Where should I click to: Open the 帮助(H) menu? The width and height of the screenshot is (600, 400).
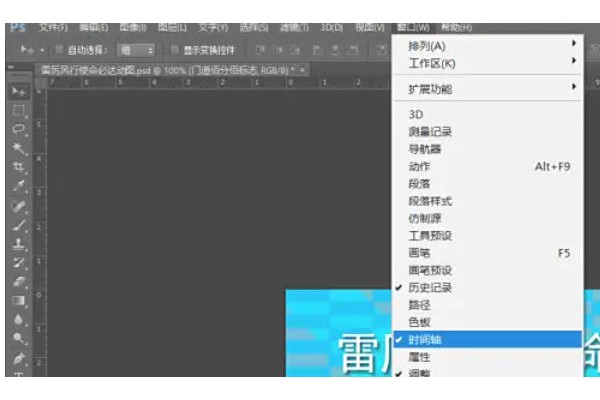pos(456,28)
